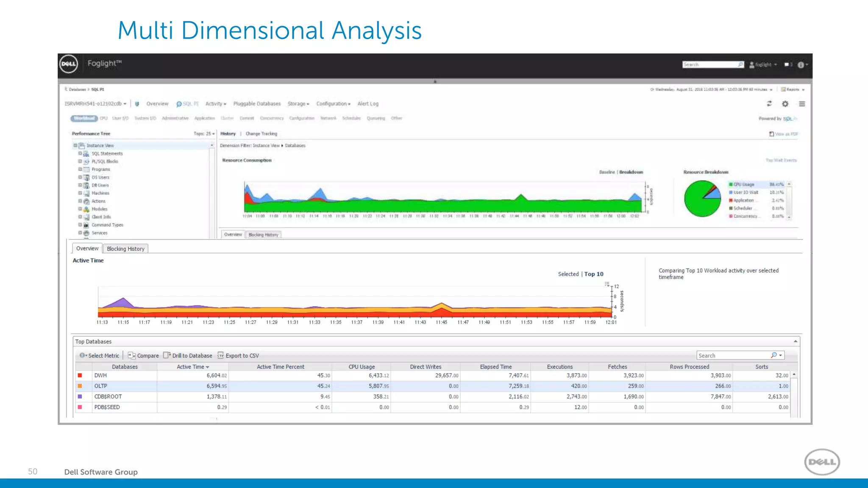Click the Command Types tree icon
Image resolution: width=868 pixels, height=488 pixels.
pyautogui.click(x=86, y=225)
